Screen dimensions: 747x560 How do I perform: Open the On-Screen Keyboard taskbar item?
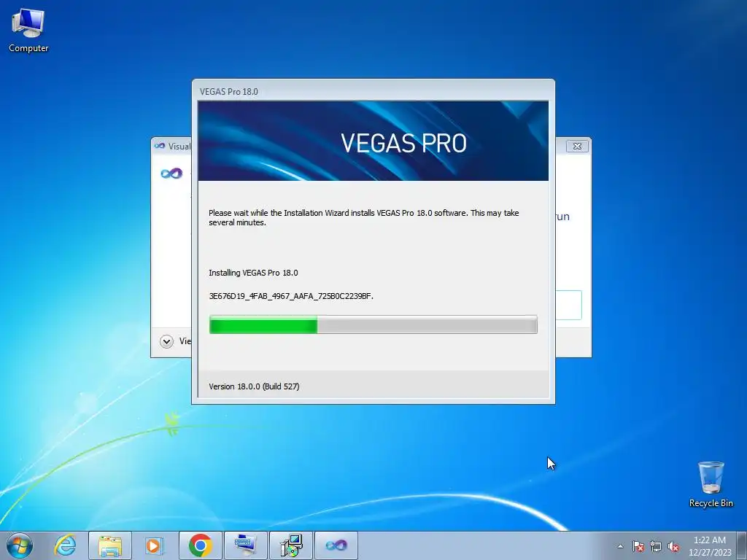click(246, 545)
